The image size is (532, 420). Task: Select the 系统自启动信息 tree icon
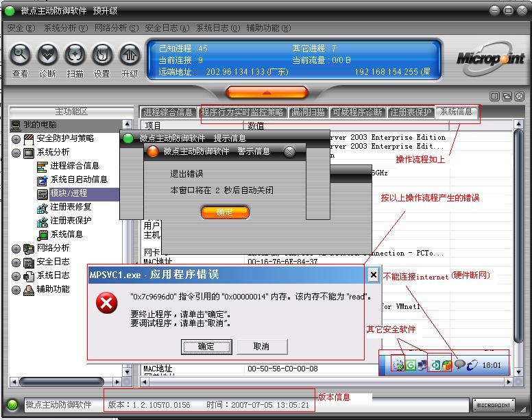(x=42, y=180)
